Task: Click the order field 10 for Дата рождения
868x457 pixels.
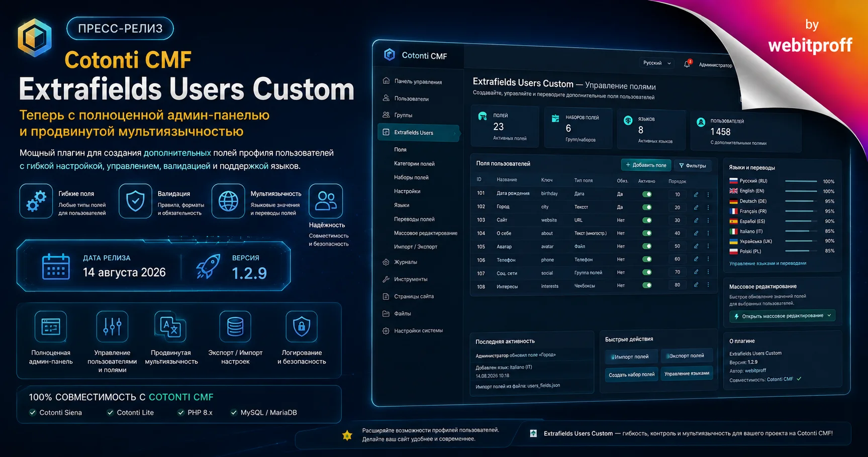Action: click(678, 194)
